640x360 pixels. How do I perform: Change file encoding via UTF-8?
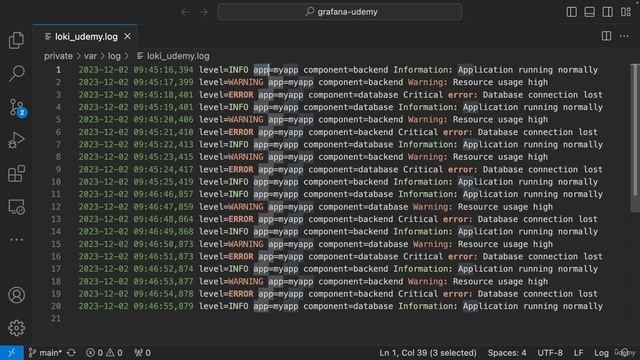point(550,353)
